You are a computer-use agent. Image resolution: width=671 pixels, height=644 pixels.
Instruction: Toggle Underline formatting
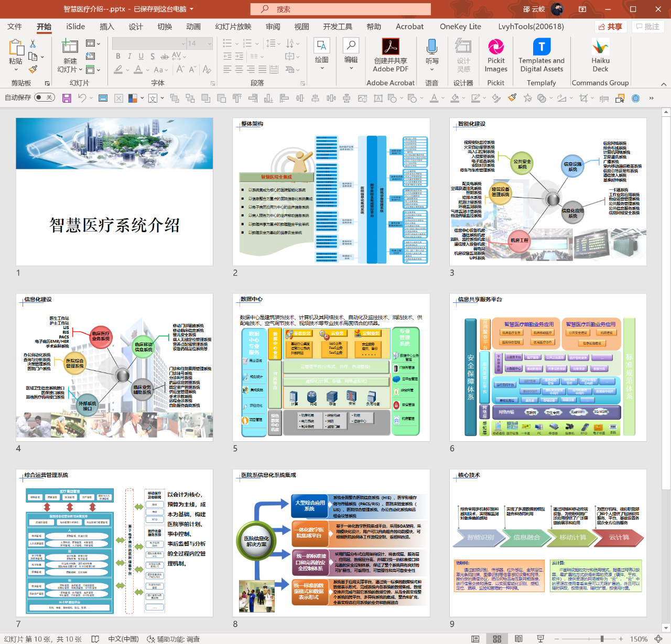pyautogui.click(x=141, y=56)
